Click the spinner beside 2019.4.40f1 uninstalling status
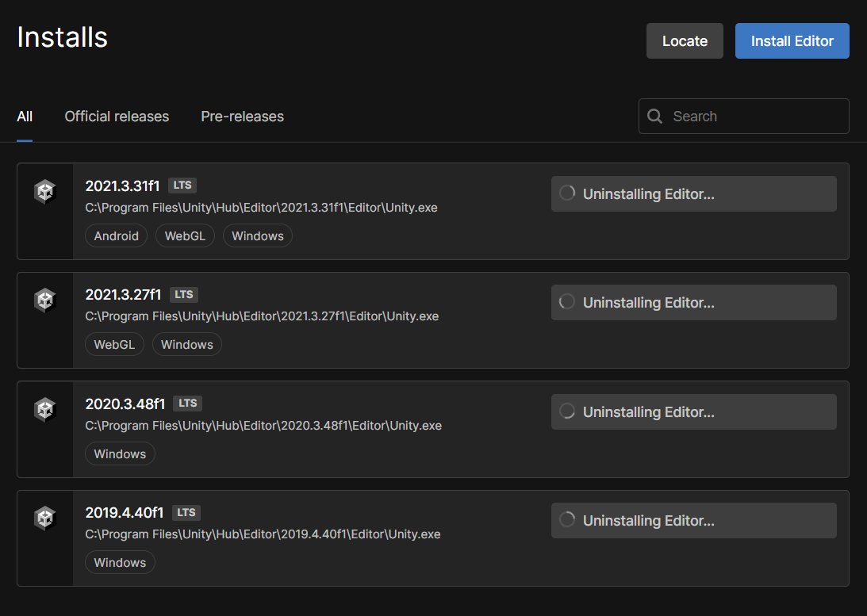The height and width of the screenshot is (616, 867). (x=567, y=520)
